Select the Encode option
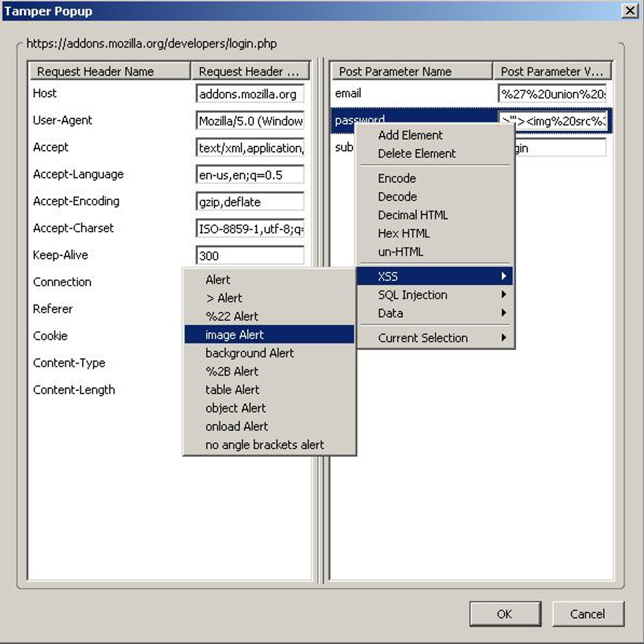Image resolution: width=644 pixels, height=644 pixels. coord(397,178)
